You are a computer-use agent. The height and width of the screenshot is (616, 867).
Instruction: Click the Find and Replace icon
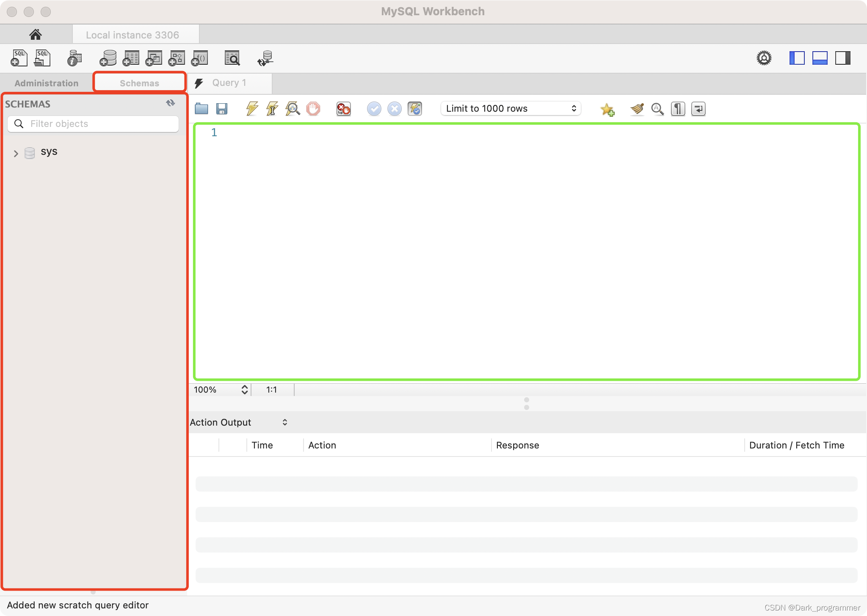657,109
